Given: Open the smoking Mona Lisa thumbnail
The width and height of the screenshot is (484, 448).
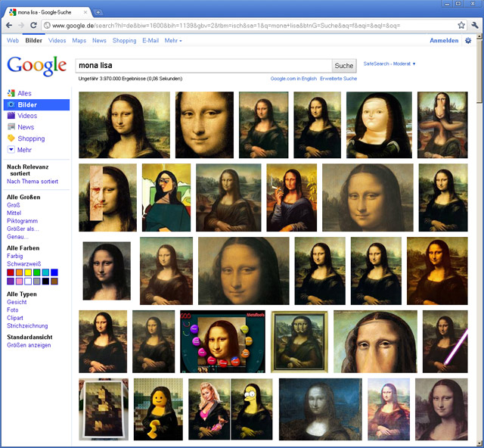Looking at the screenshot, I should click(x=292, y=198).
